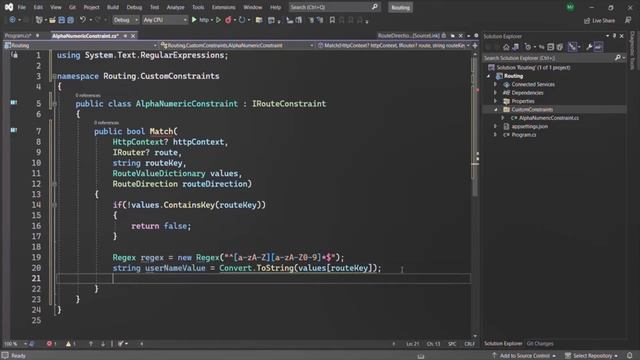Collapse the CustomConstraints folder

(496, 109)
